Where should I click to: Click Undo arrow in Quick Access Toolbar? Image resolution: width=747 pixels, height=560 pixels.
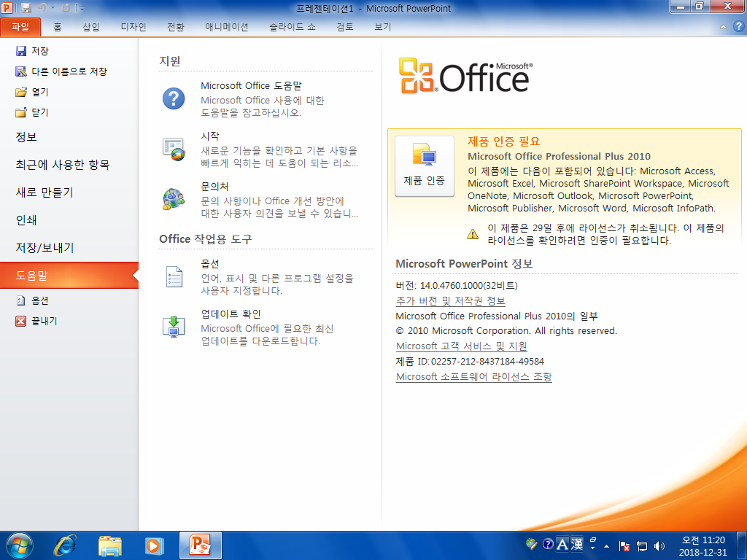click(x=42, y=8)
